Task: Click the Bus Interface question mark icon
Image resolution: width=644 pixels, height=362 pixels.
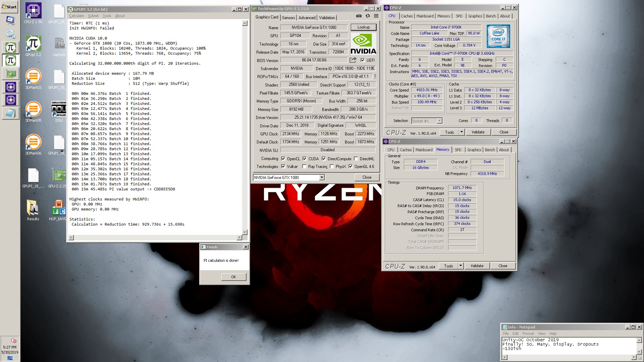Action: pos(375,76)
